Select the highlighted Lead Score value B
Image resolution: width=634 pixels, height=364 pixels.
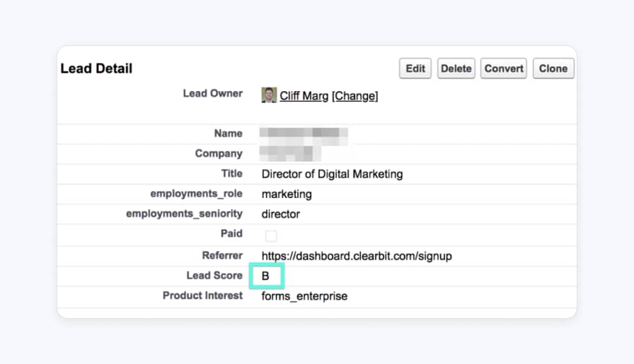pos(266,276)
